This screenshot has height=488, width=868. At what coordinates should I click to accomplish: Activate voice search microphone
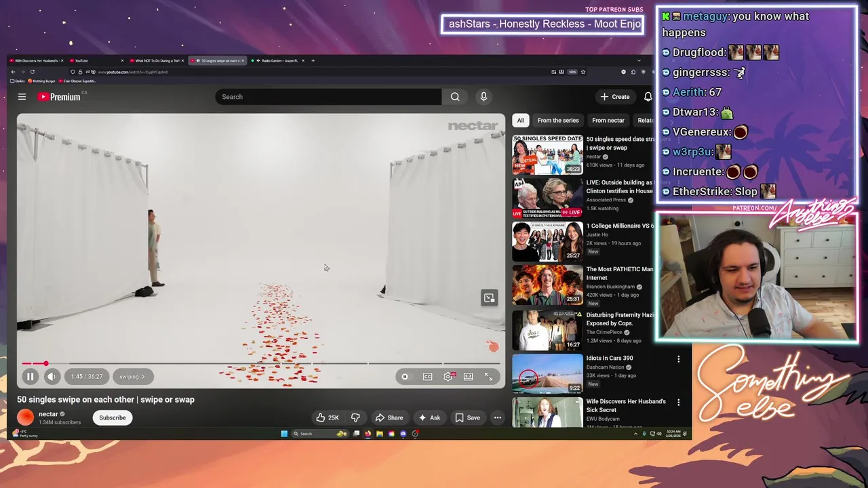coord(484,97)
